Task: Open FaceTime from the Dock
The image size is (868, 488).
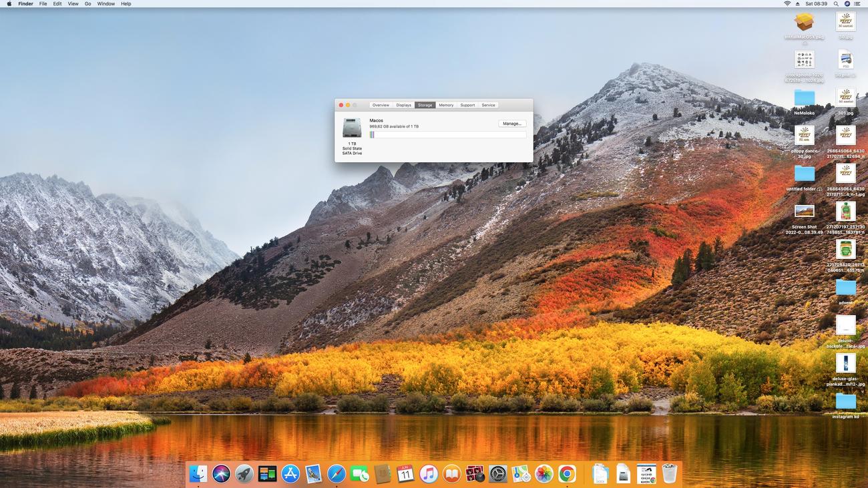Action: point(359,473)
